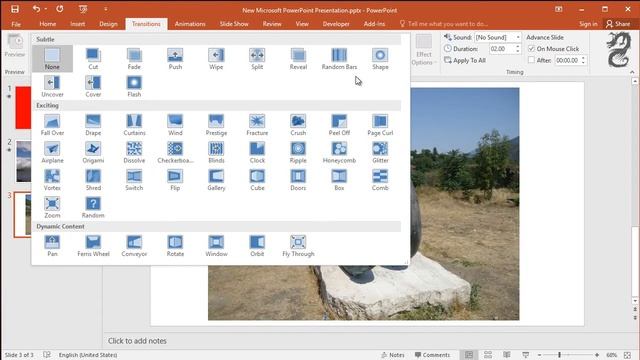The width and height of the screenshot is (640, 360).
Task: Select the Peel Off transition
Action: [x=339, y=125]
